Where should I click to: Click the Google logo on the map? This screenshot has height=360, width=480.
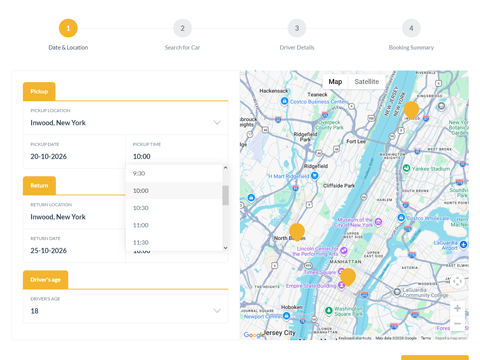point(254,335)
